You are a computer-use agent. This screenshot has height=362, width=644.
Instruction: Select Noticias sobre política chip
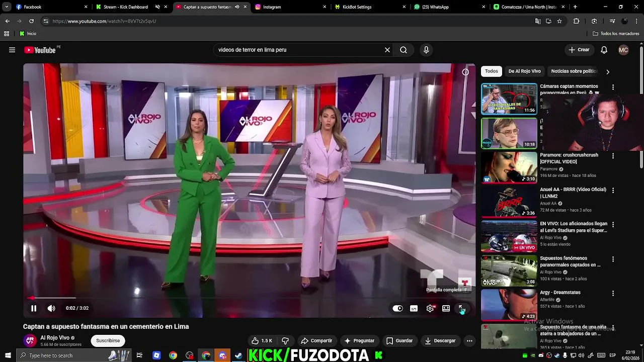click(x=574, y=71)
